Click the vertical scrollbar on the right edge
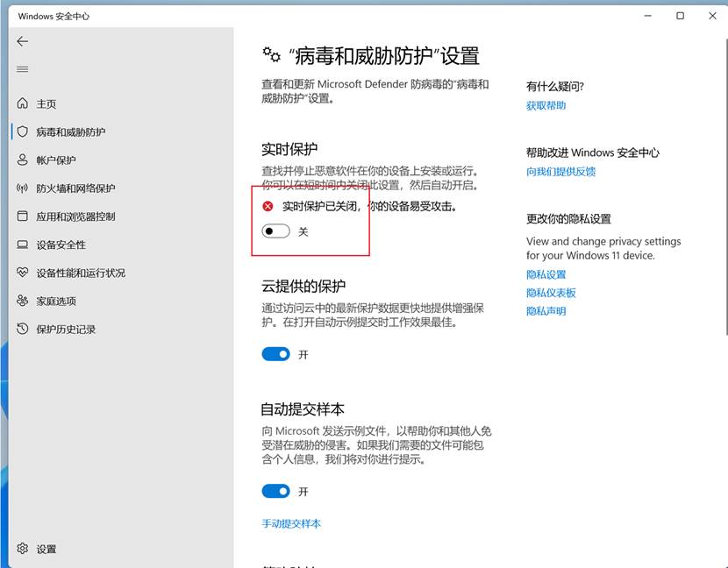Image resolution: width=728 pixels, height=568 pixels. (x=725, y=186)
